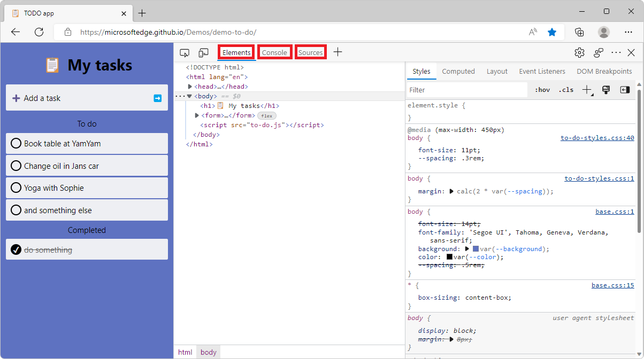Click the new style rule plus icon
The height and width of the screenshot is (359, 644).
pos(585,89)
